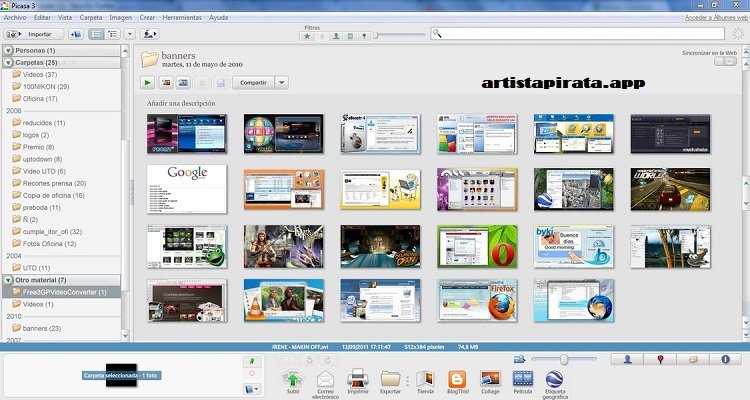Switch to flat folder list view

click(96, 34)
